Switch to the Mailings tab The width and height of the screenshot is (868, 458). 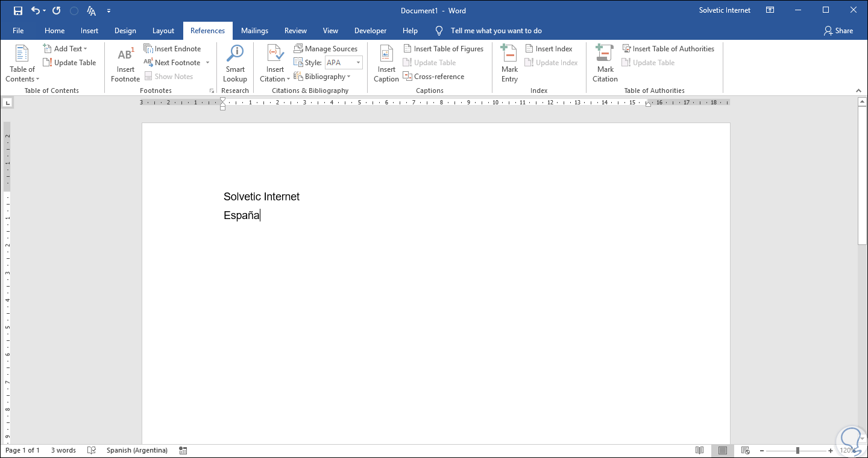pos(254,31)
